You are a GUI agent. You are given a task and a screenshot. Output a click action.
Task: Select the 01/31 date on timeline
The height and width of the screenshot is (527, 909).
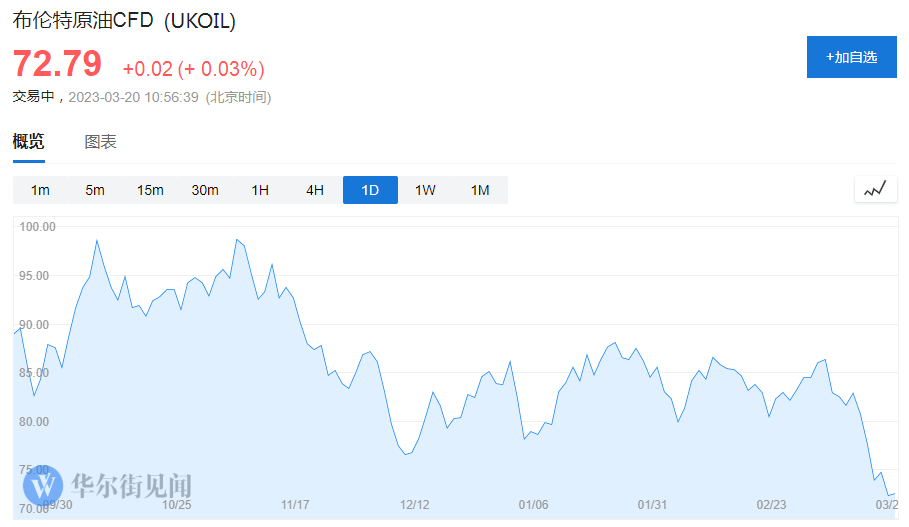[652, 505]
